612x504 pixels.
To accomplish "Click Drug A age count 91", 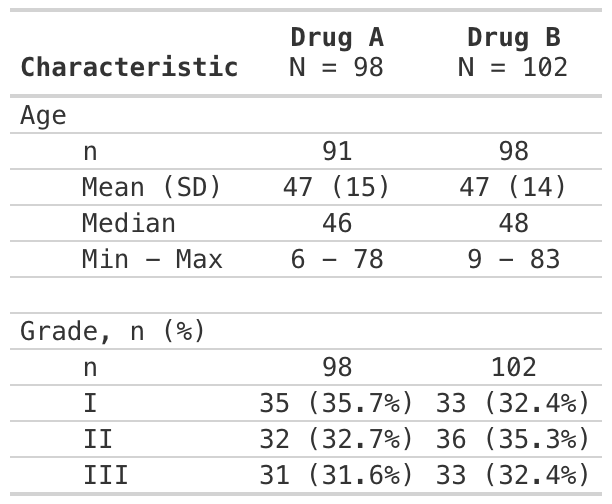I will [337, 151].
